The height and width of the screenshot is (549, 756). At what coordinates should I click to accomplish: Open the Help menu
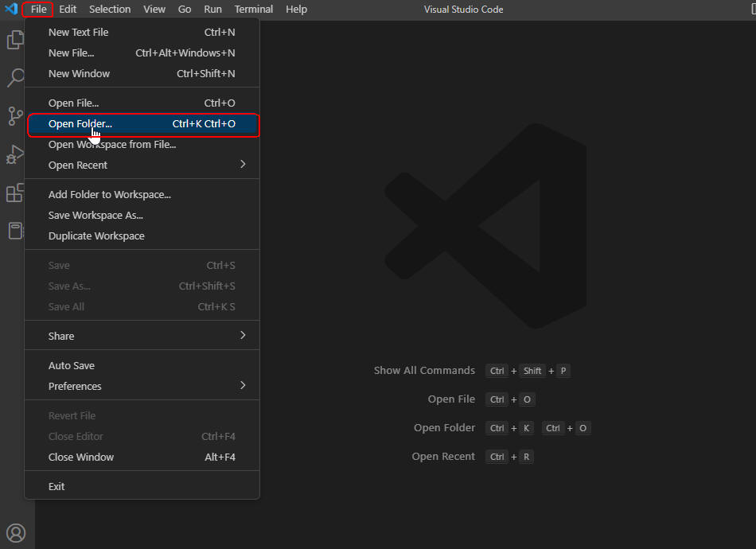point(296,10)
